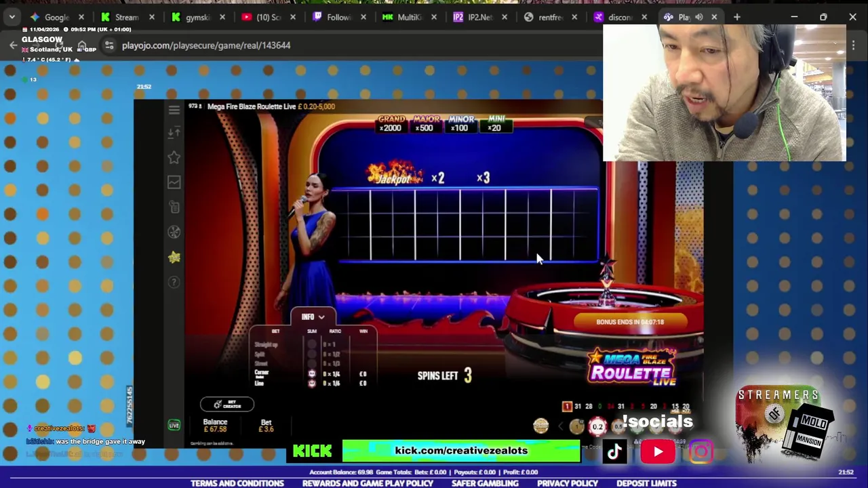Open a new browser tab with plus
Screen dimensions: 868x488
tap(737, 17)
